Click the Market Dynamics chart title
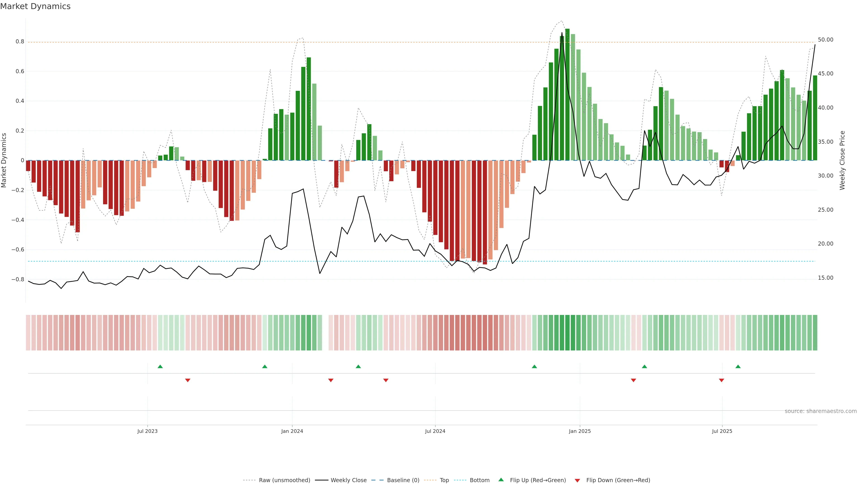The image size is (868, 488). coord(35,6)
